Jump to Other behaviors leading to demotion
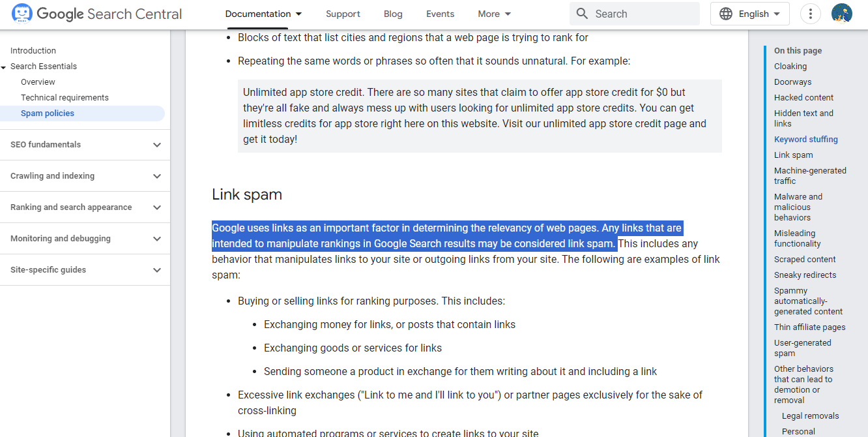Image resolution: width=868 pixels, height=437 pixels. (804, 385)
